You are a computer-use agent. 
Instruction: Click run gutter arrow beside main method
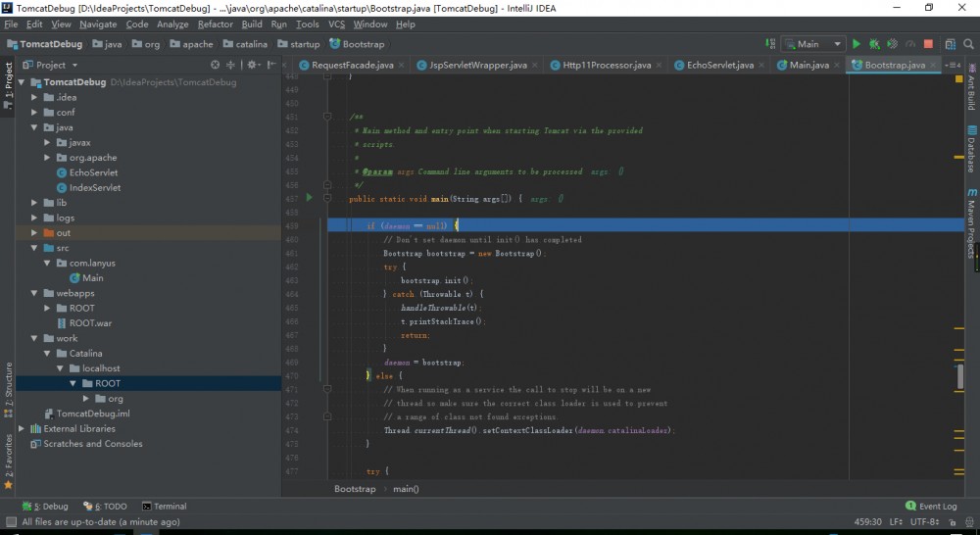309,198
